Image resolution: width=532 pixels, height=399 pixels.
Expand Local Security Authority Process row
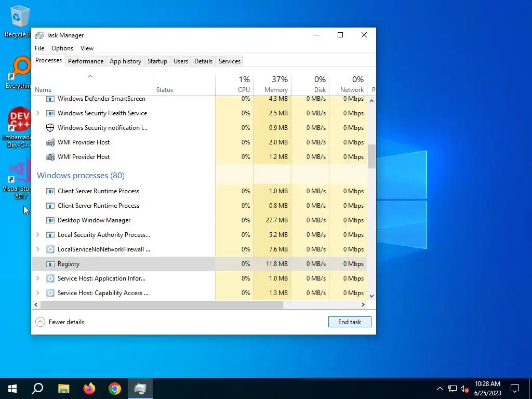pyautogui.click(x=38, y=235)
